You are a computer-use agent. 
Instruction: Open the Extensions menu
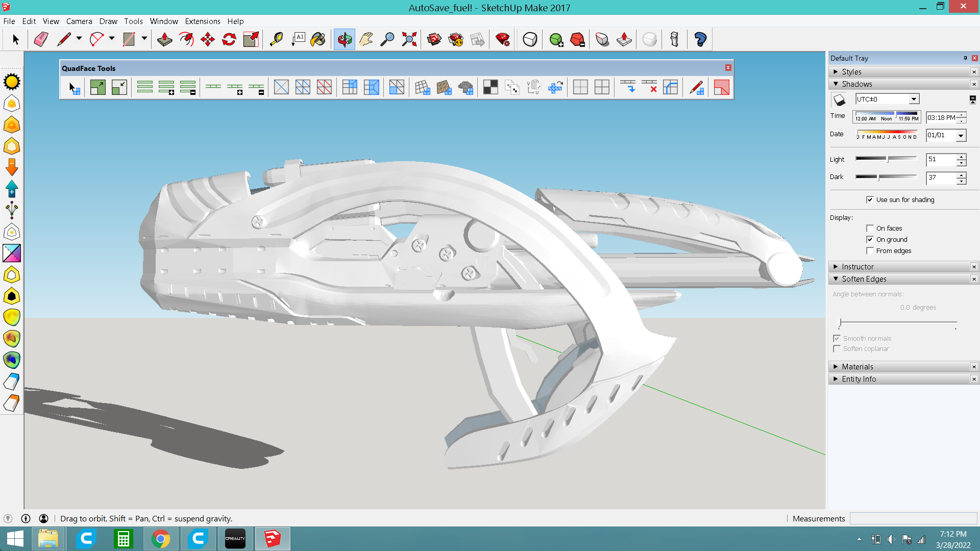click(x=202, y=21)
